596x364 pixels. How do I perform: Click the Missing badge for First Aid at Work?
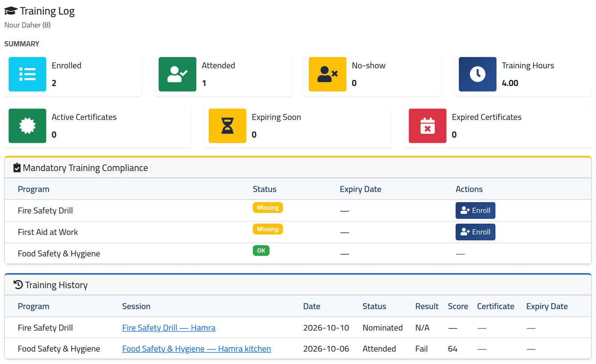tap(268, 229)
